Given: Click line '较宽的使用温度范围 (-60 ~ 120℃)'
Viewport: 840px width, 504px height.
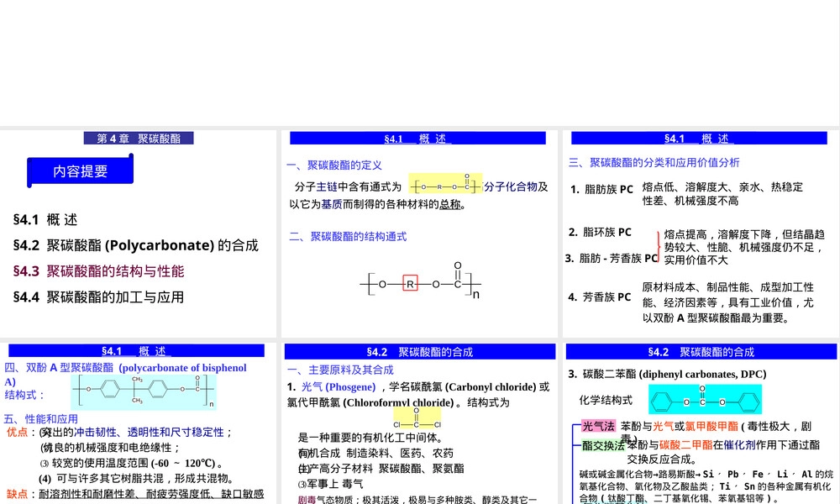Looking at the screenshot, I should click(132, 463).
